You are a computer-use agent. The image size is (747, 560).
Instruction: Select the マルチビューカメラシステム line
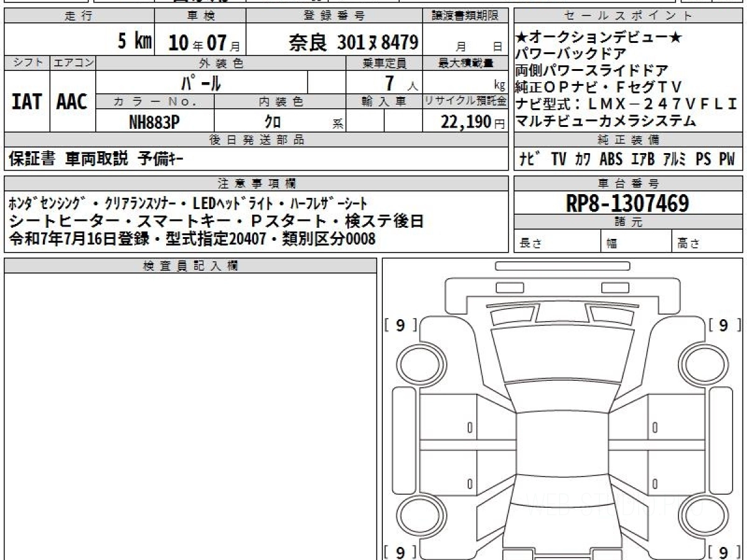pos(606,121)
